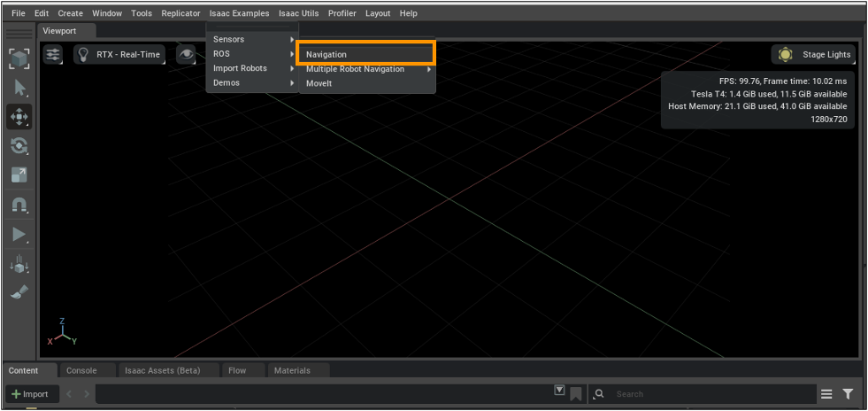868x411 pixels.
Task: Click the Import button
Action: (x=34, y=394)
